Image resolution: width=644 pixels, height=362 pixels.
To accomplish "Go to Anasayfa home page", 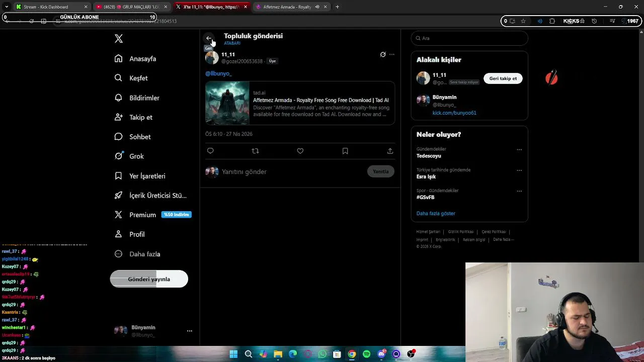I will [135, 59].
